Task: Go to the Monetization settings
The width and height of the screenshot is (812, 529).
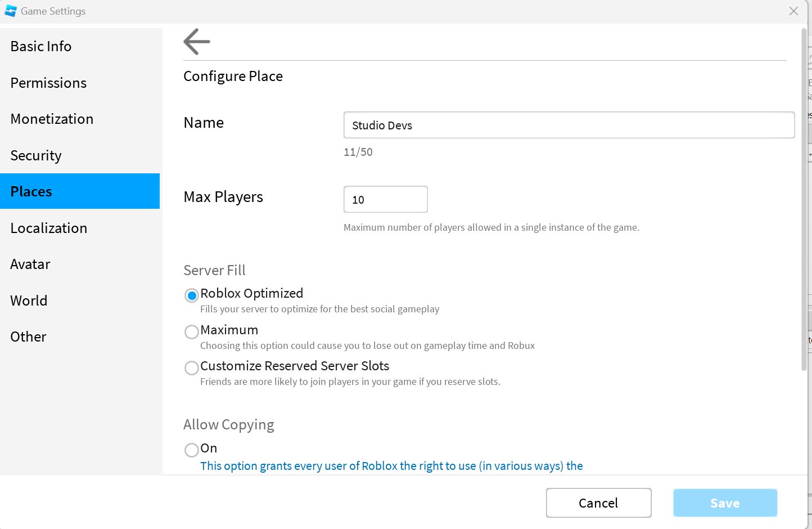Action: point(52,119)
